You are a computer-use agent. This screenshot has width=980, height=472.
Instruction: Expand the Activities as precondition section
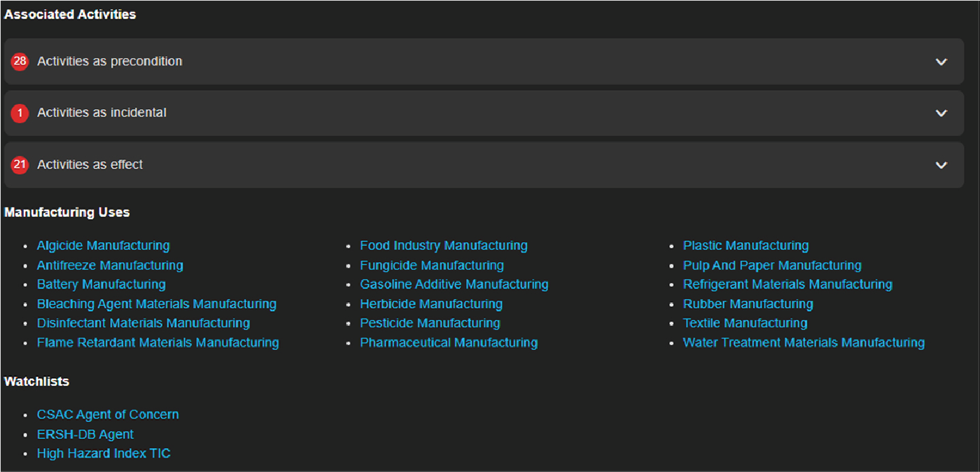click(x=484, y=61)
